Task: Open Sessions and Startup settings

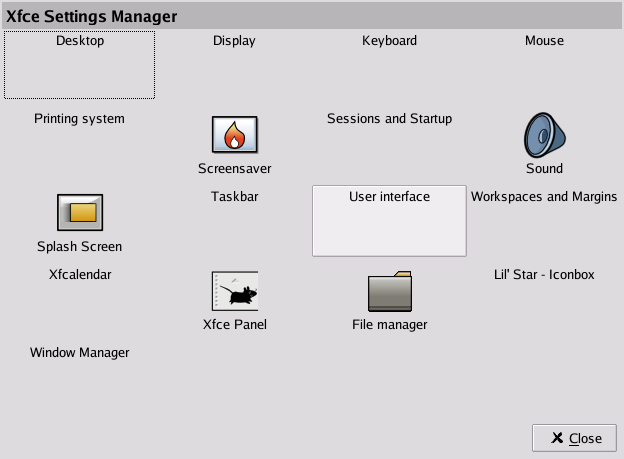Action: [x=389, y=119]
